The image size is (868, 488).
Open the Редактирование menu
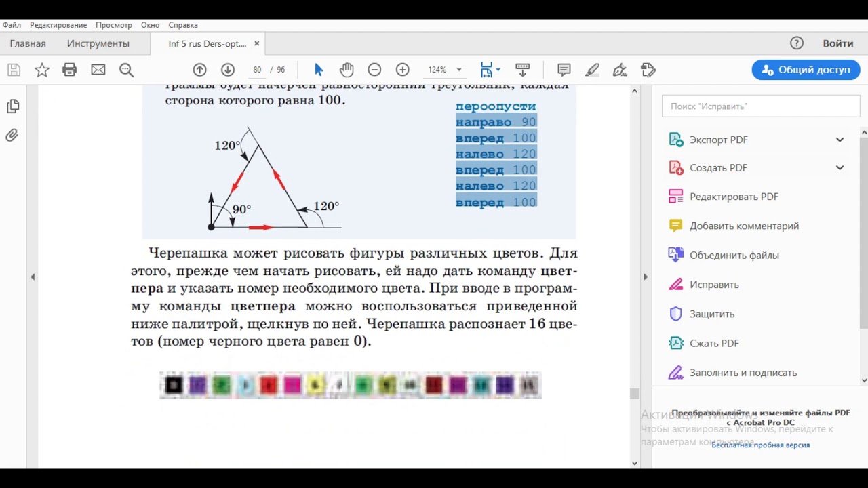coord(58,25)
